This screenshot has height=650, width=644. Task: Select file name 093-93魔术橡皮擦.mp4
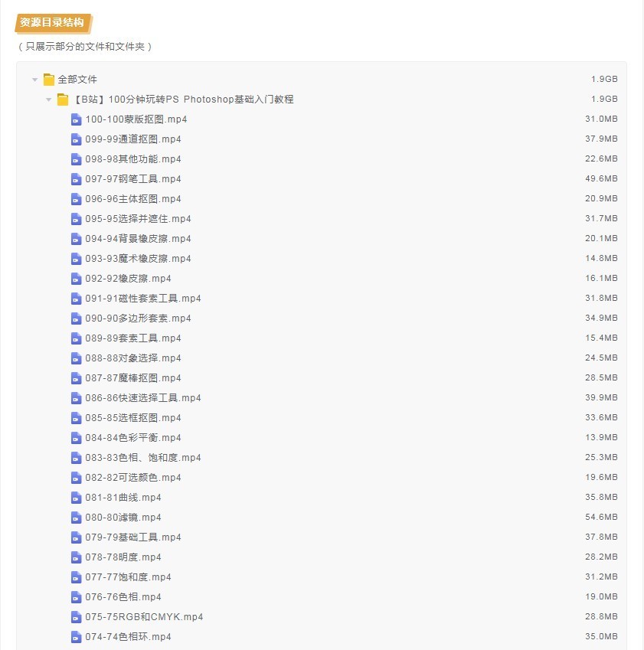point(138,259)
